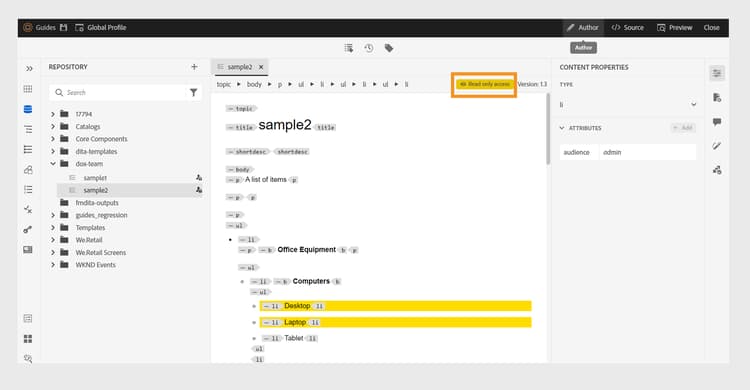Expand the left sidebar with double-chevron icon

(29, 68)
